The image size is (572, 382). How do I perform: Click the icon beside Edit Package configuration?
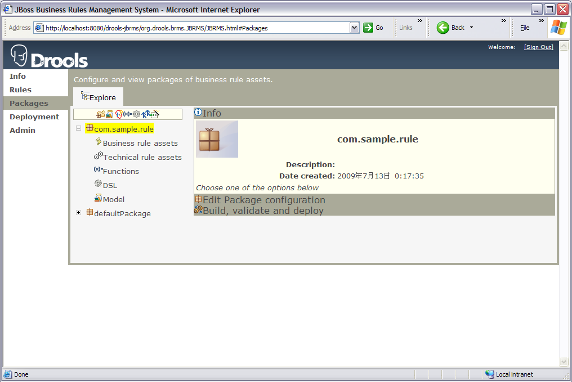pos(198,199)
